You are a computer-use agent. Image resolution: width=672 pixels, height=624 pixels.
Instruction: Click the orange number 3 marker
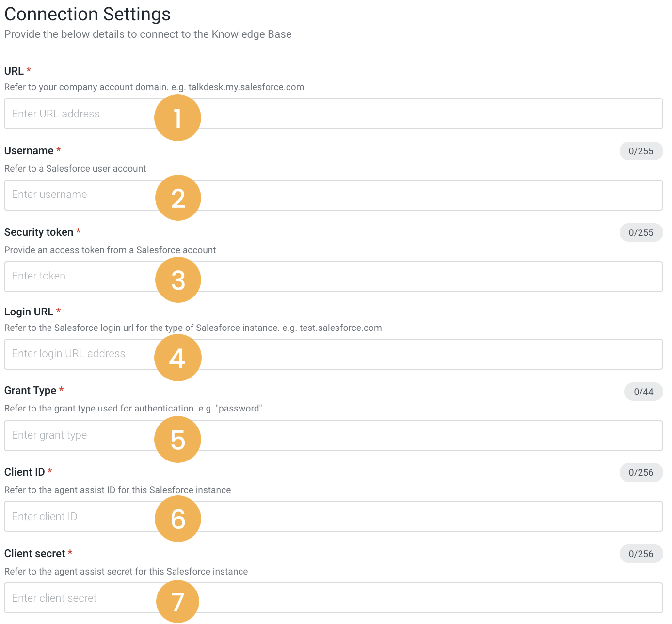click(x=178, y=280)
